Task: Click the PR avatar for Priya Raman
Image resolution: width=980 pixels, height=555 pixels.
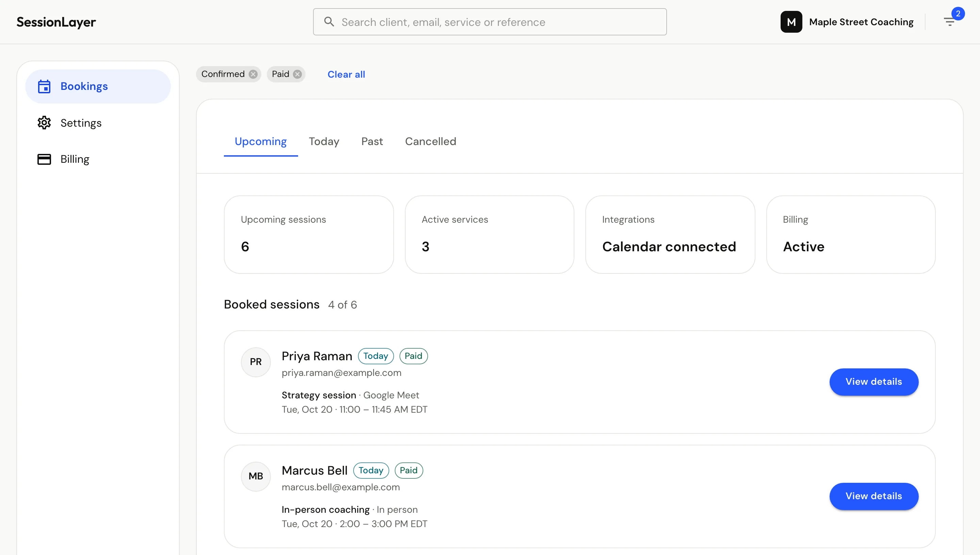Action: 256,362
